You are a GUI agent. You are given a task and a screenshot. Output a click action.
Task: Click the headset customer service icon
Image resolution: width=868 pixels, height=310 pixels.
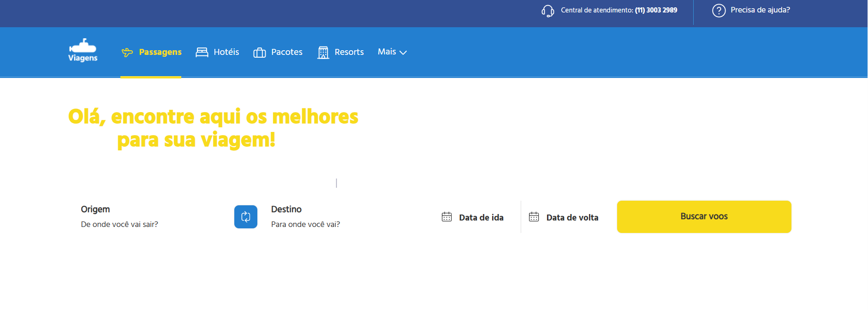pyautogui.click(x=547, y=11)
